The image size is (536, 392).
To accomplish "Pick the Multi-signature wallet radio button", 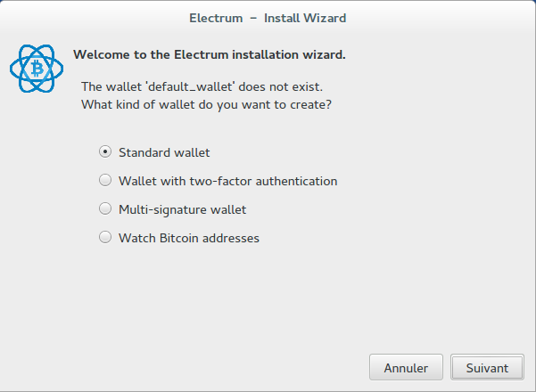I will click(105, 209).
